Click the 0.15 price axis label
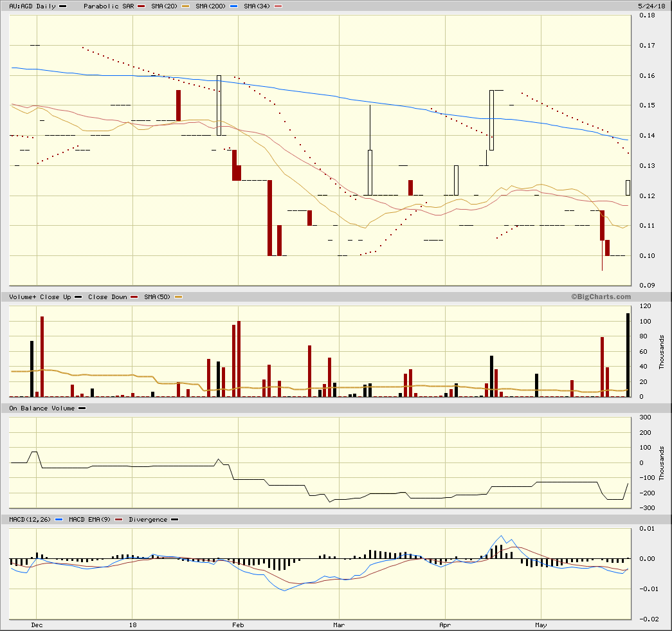 click(647, 105)
